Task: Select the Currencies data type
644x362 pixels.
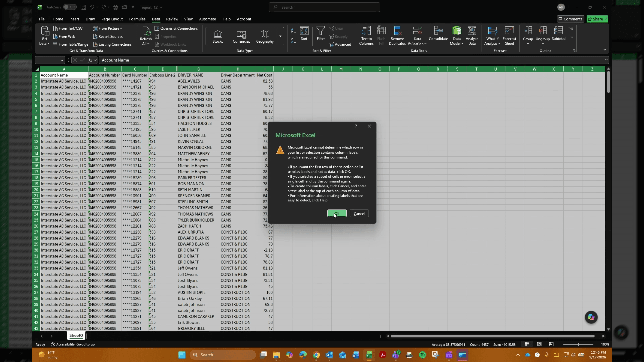Action: pyautogui.click(x=241, y=36)
